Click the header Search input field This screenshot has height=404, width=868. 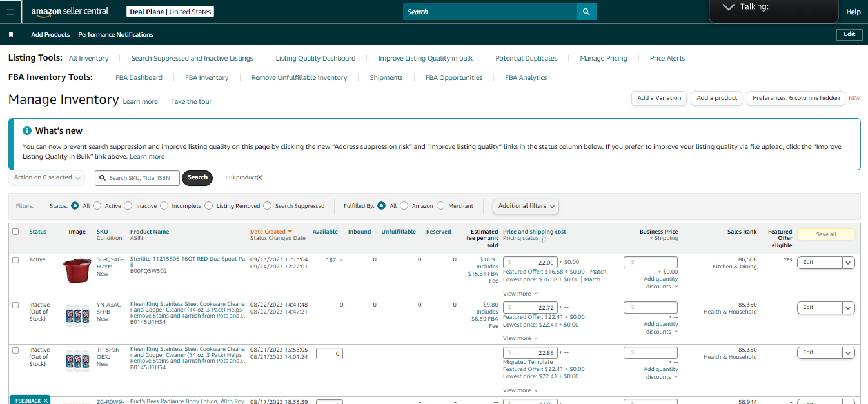click(490, 12)
